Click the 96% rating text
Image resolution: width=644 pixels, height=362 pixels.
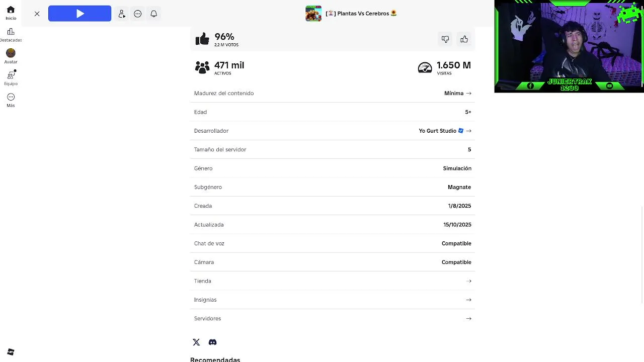pyautogui.click(x=224, y=37)
